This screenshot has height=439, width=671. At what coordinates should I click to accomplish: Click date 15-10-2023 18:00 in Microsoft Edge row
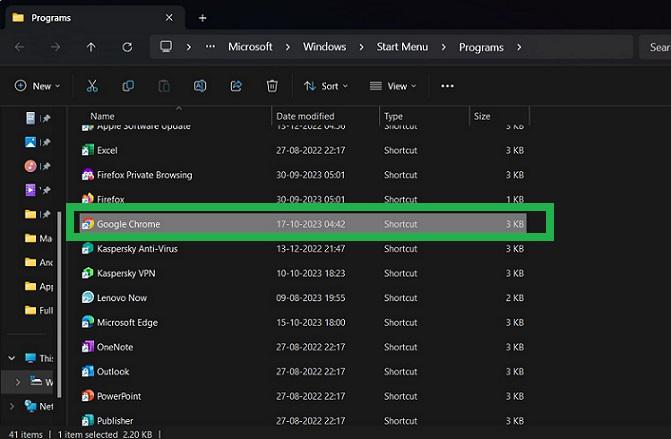coord(311,322)
